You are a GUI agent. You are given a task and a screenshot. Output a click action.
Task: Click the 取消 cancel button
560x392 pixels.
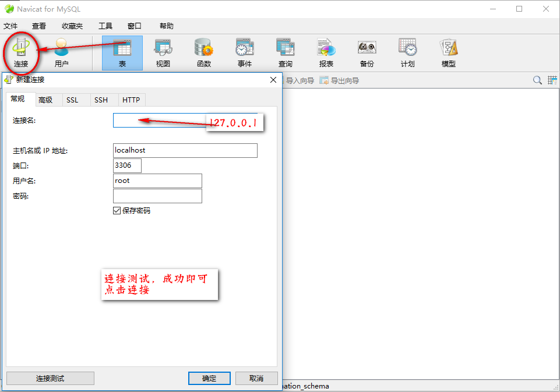[256, 379]
